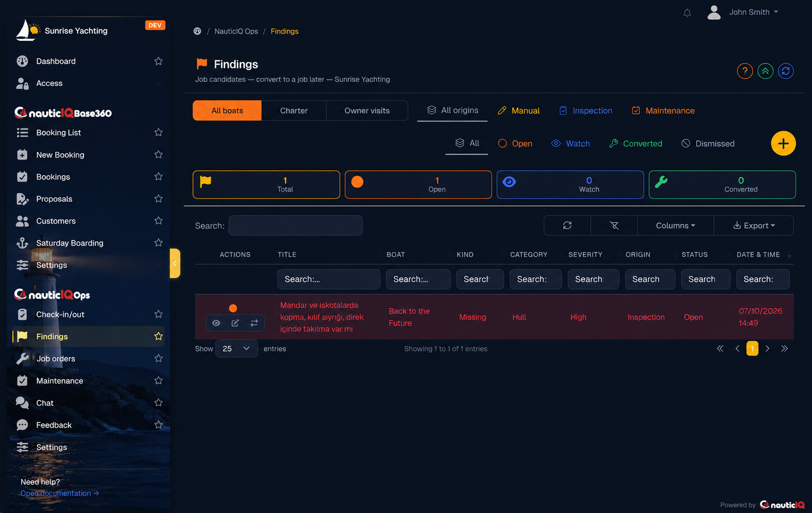The height and width of the screenshot is (513, 812).
Task: Click the main Search input field
Action: (295, 225)
